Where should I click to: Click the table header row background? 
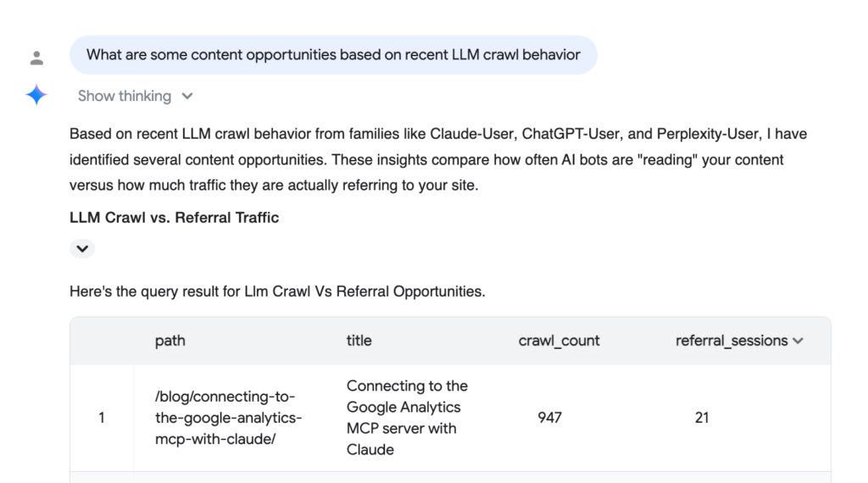[x=450, y=341]
